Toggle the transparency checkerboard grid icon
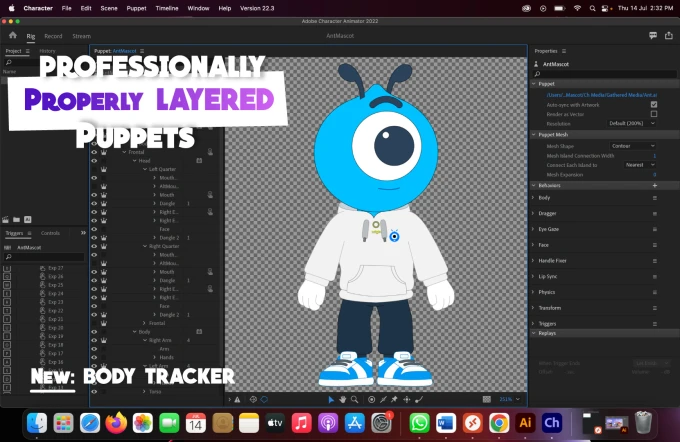Image resolution: width=680 pixels, height=442 pixels. (487, 399)
